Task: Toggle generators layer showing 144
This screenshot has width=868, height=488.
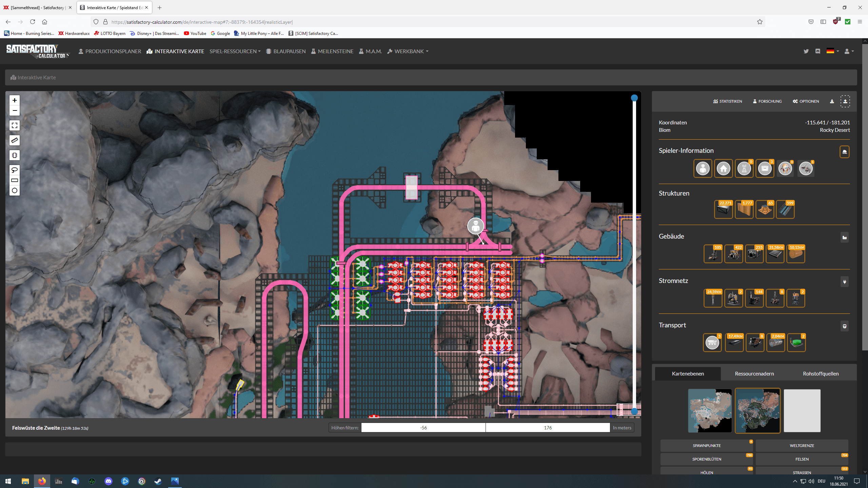Action: 754,298
